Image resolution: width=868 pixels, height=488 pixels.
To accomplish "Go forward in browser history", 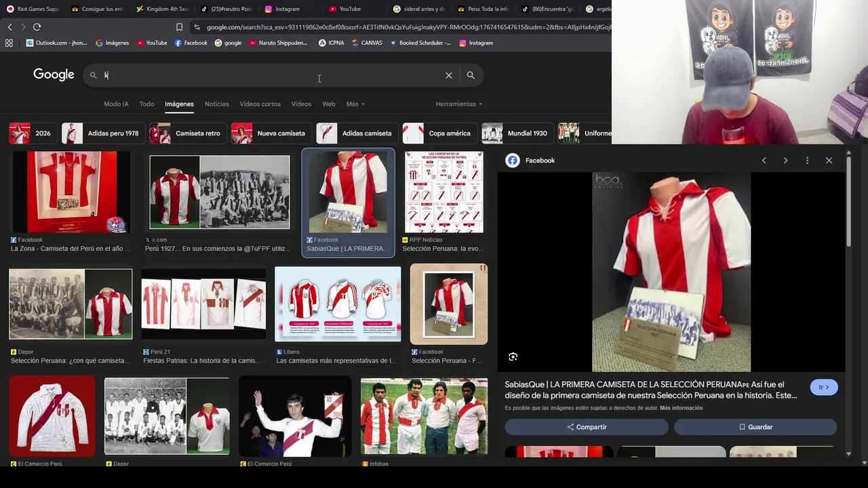I will [x=23, y=27].
